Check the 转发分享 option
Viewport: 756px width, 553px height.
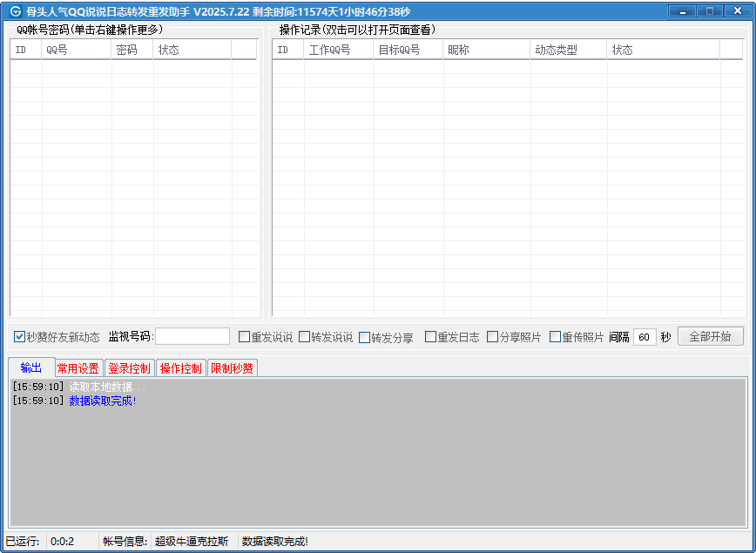365,337
